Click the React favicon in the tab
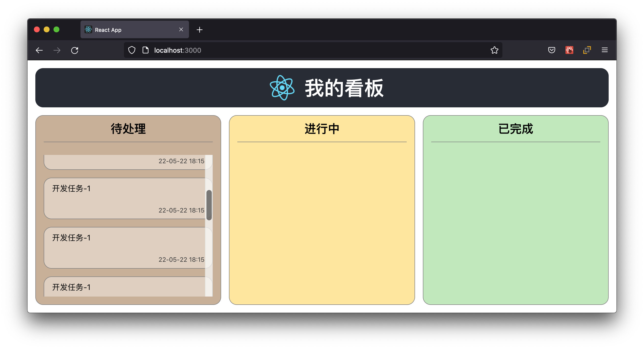Viewport: 644px width, 349px height. 88,29
